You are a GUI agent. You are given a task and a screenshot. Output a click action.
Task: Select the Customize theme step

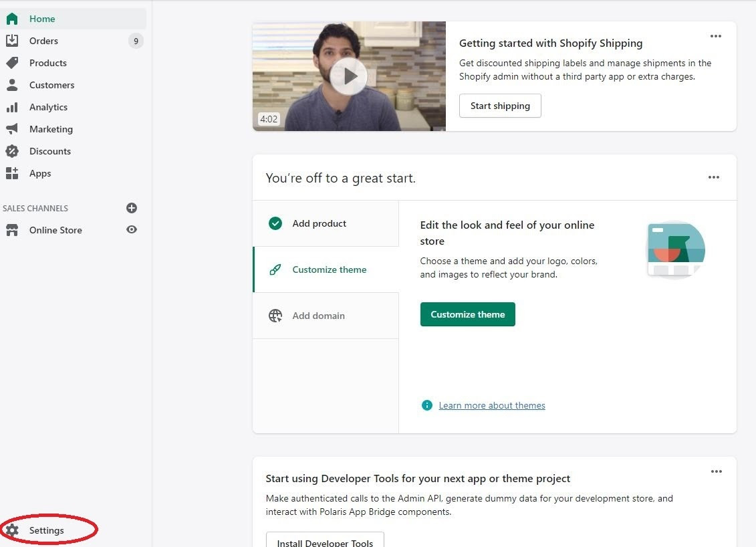pyautogui.click(x=326, y=269)
